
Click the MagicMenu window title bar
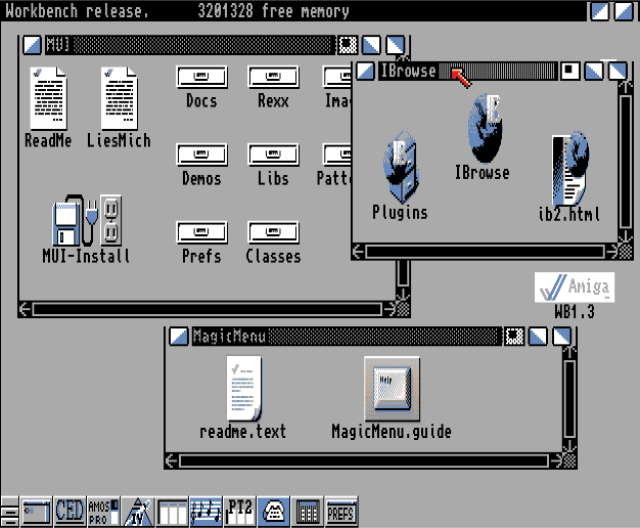point(347,336)
